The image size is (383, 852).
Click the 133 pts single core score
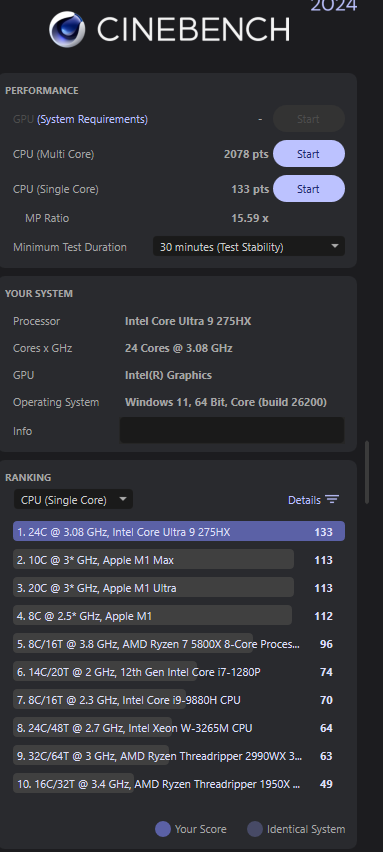pyautogui.click(x=250, y=189)
